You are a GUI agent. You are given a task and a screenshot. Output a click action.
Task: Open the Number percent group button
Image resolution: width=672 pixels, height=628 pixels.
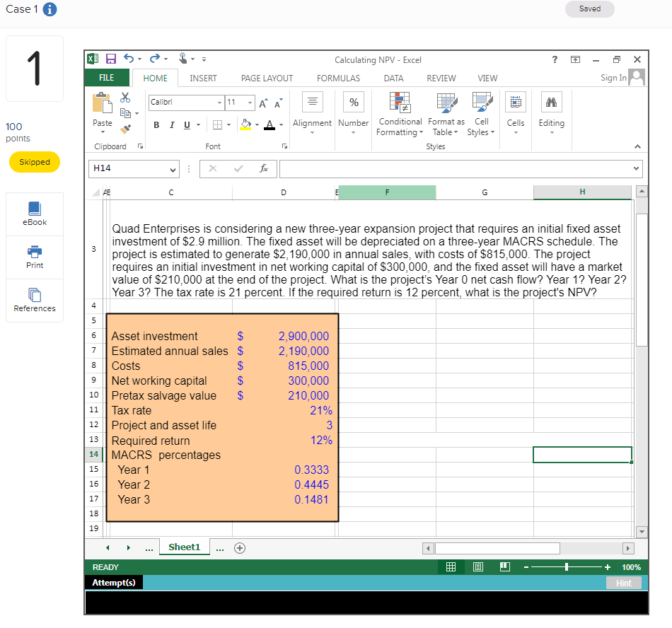[354, 102]
